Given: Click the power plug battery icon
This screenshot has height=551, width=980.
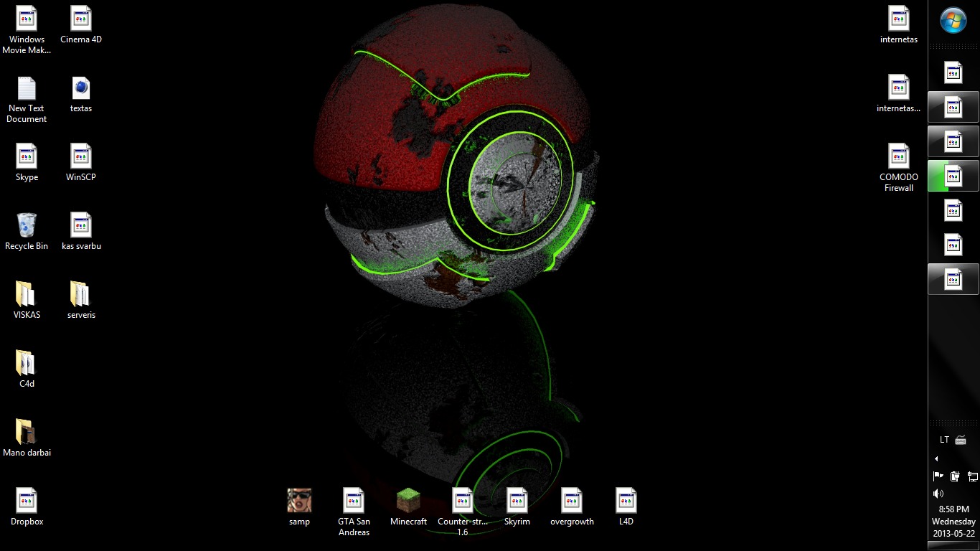Looking at the screenshot, I should 955,476.
